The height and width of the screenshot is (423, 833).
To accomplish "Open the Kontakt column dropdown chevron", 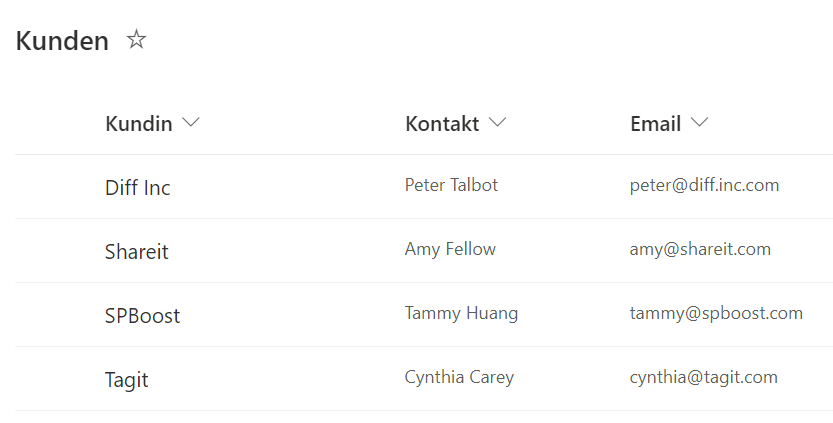I will [498, 123].
